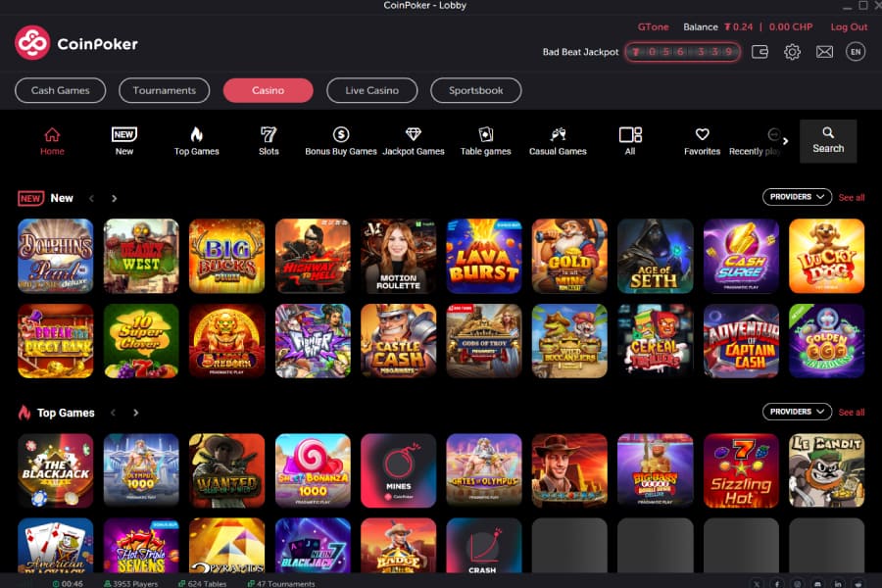
Task: Expand the Providers dropdown in New section
Action: 797,197
